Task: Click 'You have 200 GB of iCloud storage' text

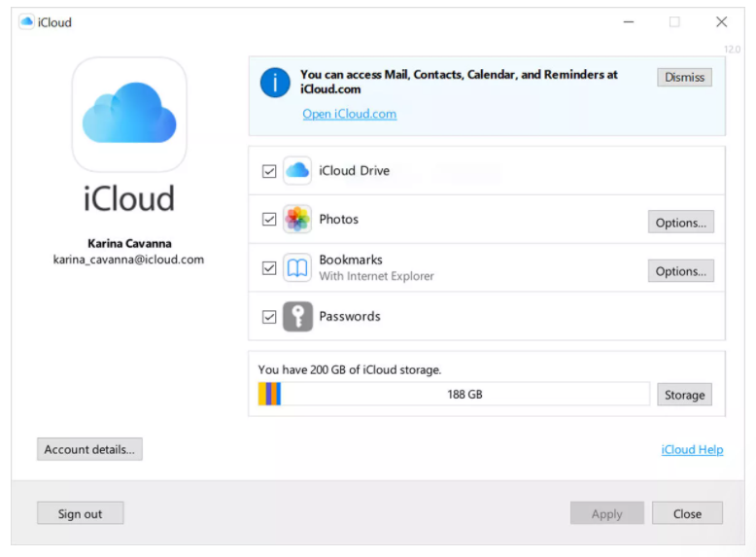Action: tap(350, 370)
